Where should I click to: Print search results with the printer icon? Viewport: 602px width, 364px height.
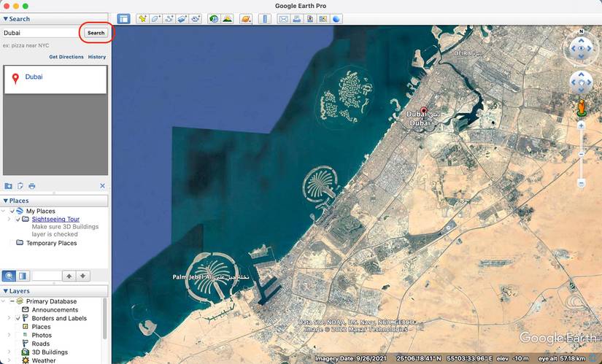tap(32, 186)
